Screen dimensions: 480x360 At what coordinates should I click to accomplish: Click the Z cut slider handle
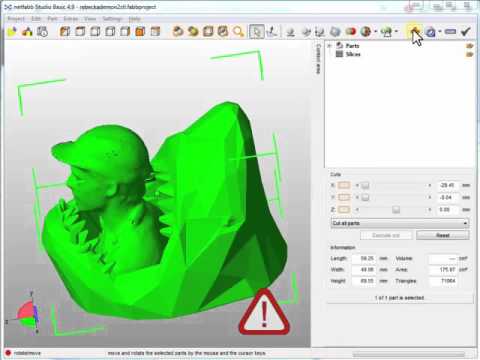point(396,210)
